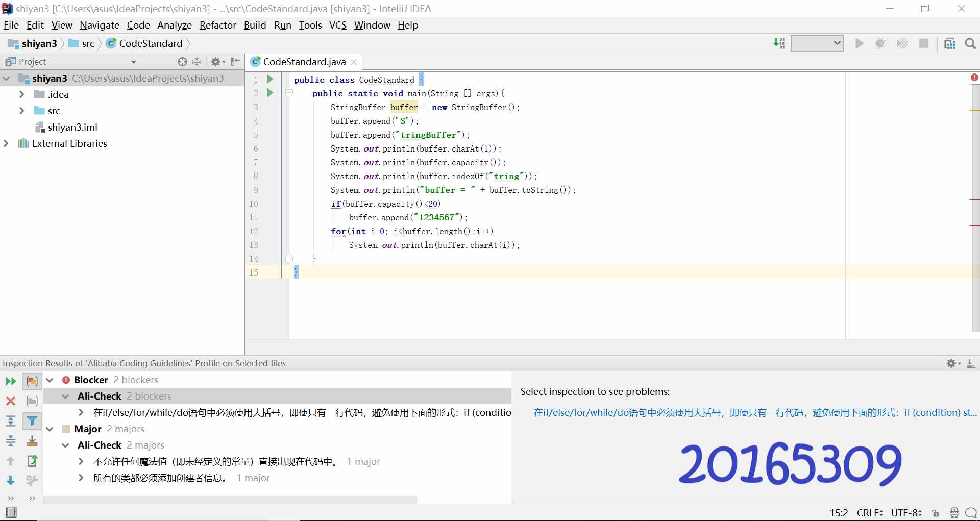Expand the 不允许任何魔法值 rule
The width and height of the screenshot is (980, 521).
pyautogui.click(x=81, y=461)
